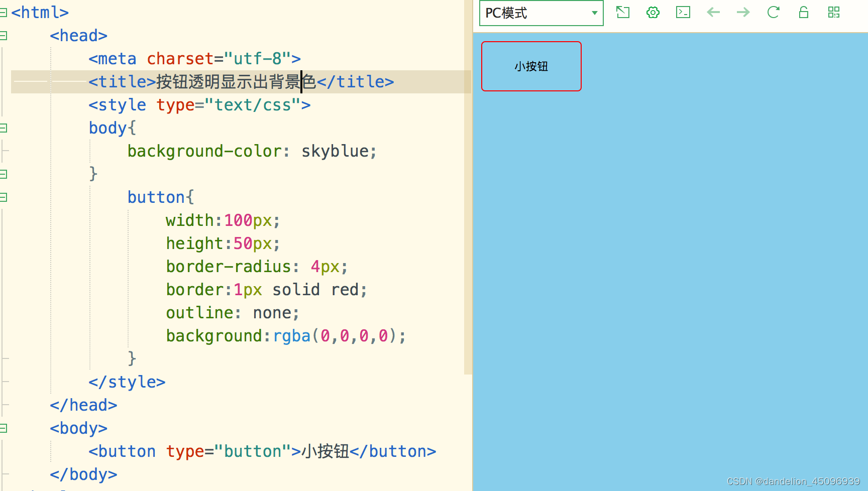Click the <style type="text/css"> tag

[x=199, y=105]
